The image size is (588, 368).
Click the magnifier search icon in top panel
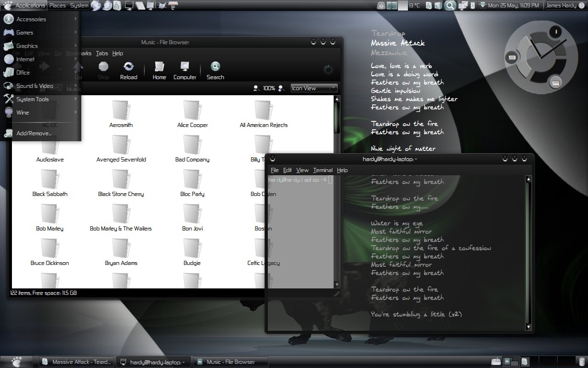coord(450,6)
